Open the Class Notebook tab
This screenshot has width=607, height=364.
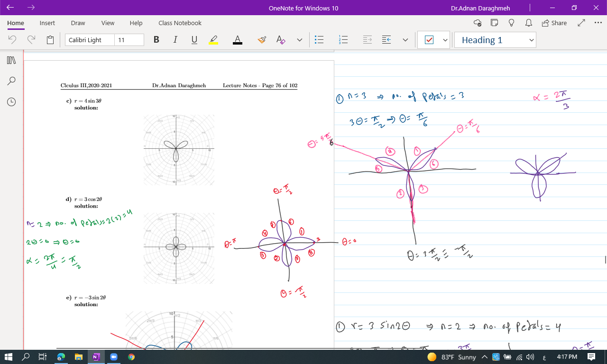pos(180,23)
